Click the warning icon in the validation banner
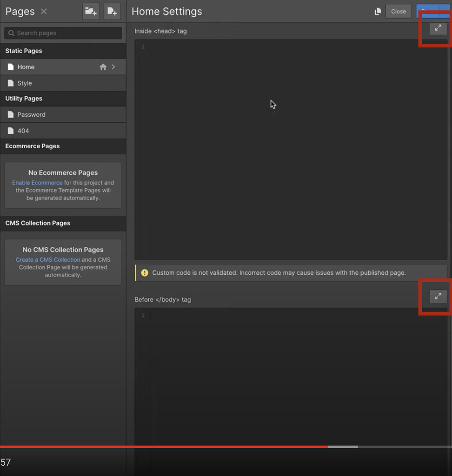 pos(145,273)
